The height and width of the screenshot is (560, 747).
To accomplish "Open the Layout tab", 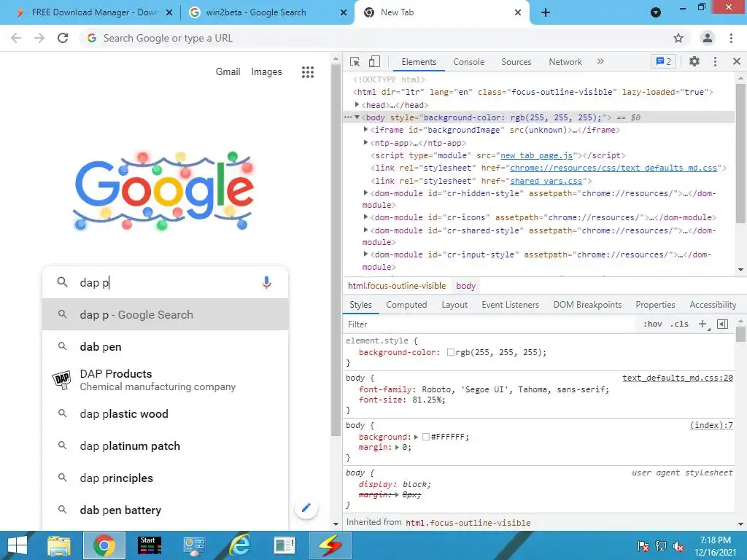I will [454, 305].
